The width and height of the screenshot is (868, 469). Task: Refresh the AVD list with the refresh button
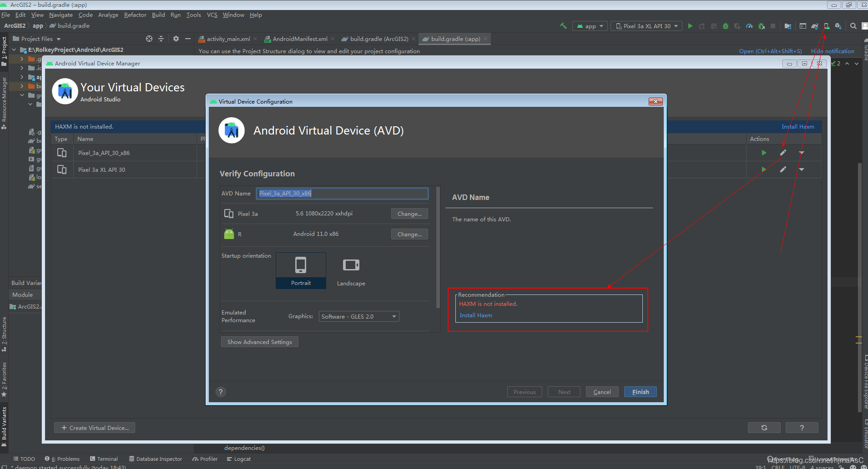[764, 428]
